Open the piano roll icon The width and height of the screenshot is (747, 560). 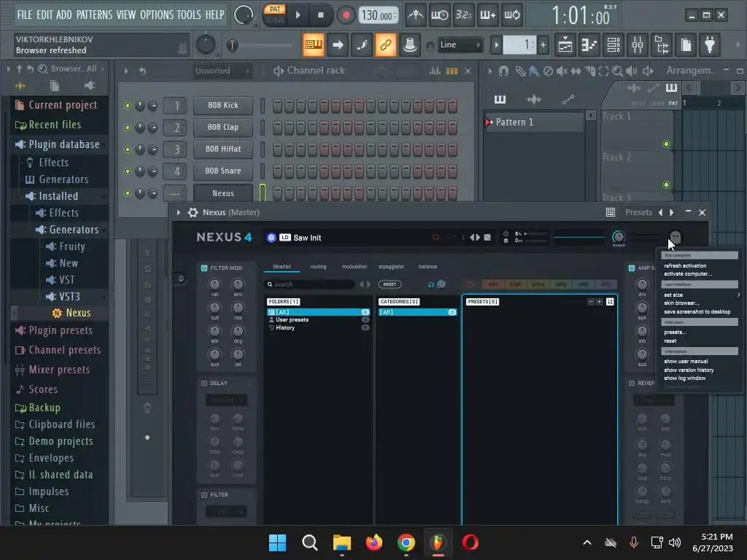[589, 45]
